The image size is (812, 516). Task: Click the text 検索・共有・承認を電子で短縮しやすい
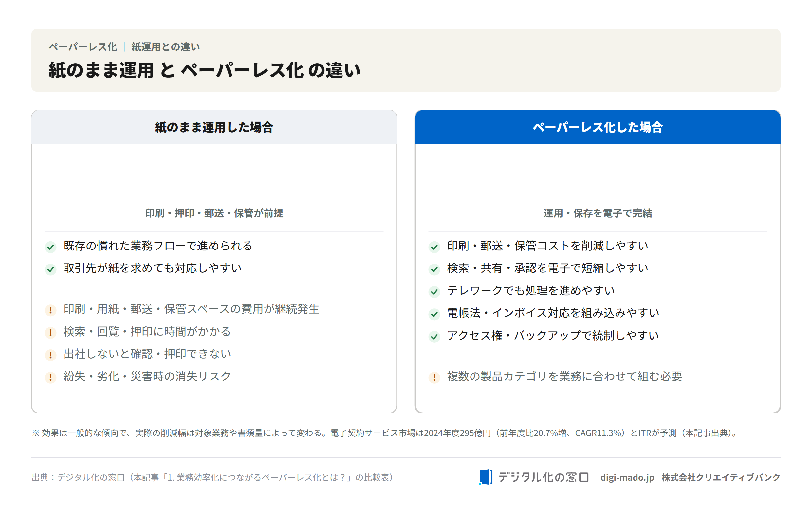548,268
